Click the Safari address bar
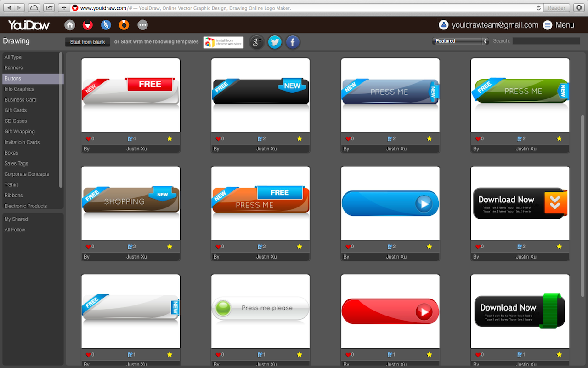This screenshot has width=588, height=368. tap(306, 8)
